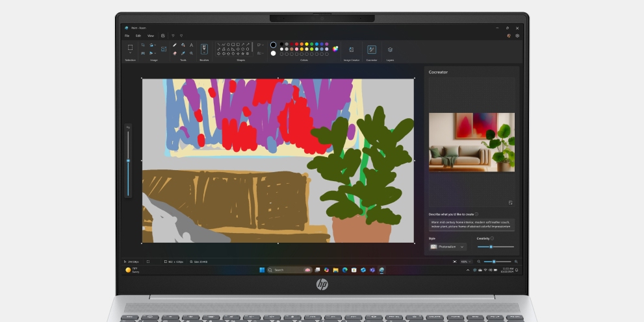This screenshot has width=644, height=322.
Task: Select the generated living room thumbnail
Action: (472, 142)
